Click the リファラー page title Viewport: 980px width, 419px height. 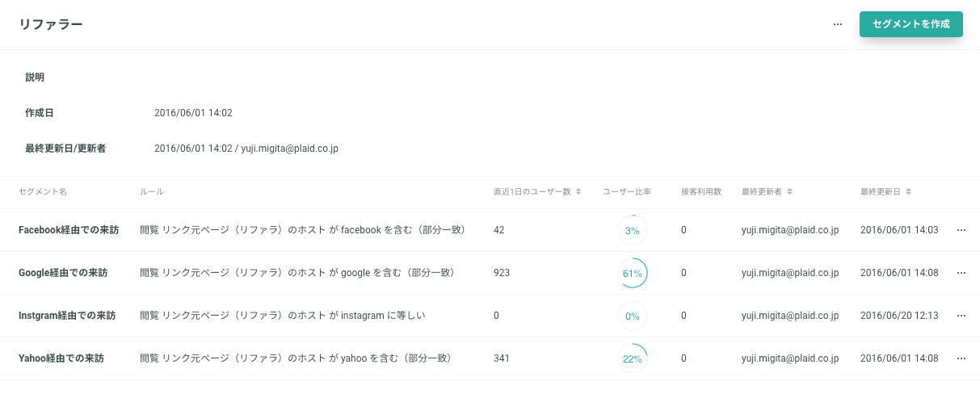point(51,24)
